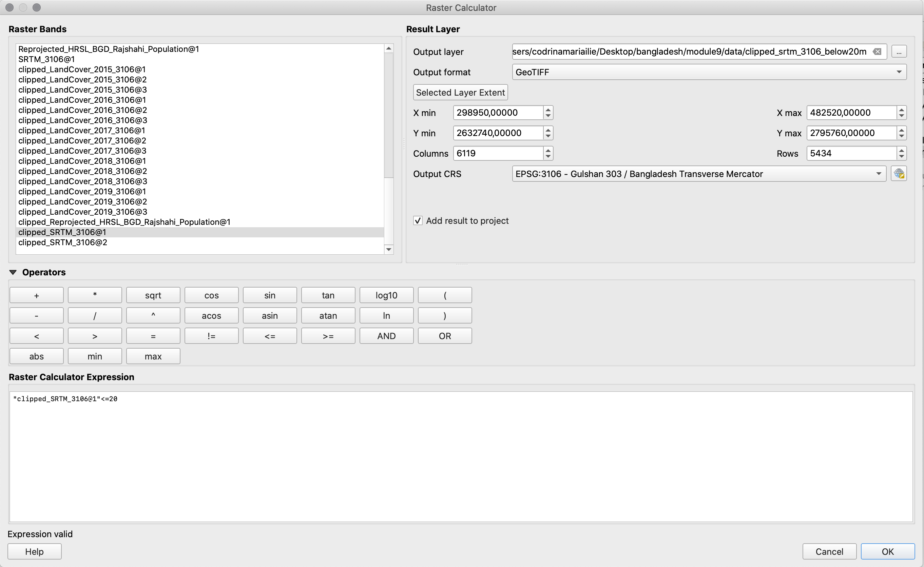Click the sin operator button
The image size is (924, 567).
[x=269, y=295]
